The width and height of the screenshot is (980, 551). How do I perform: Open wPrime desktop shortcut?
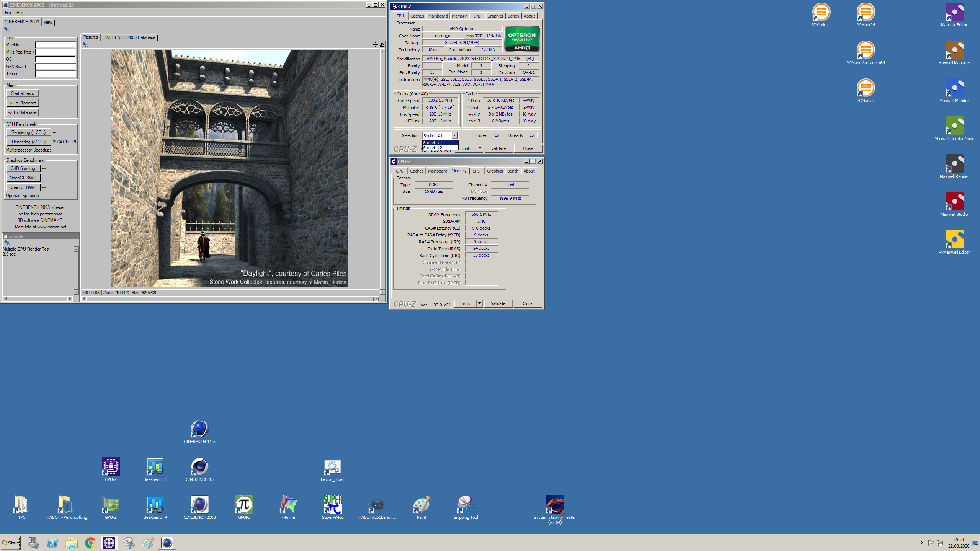[x=288, y=507]
